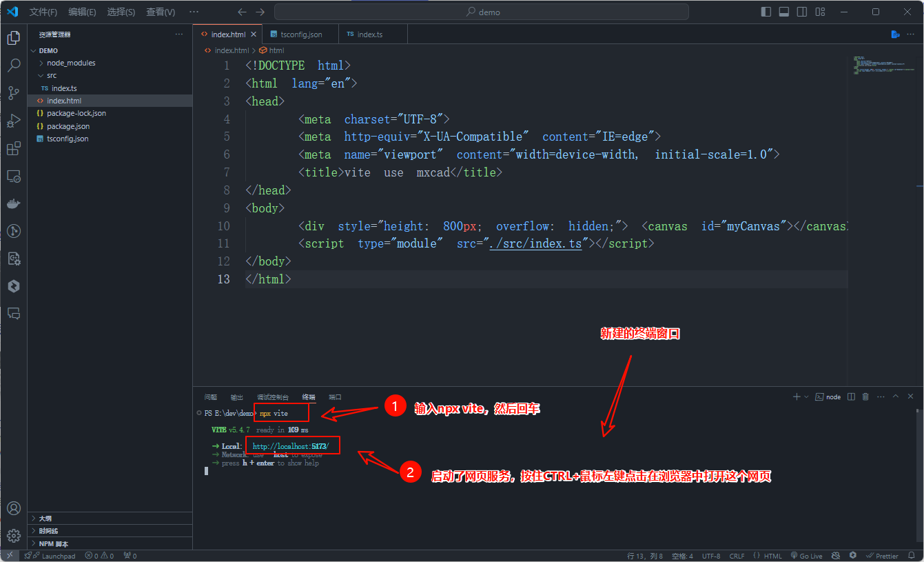
Task: Click the demo command center search box
Action: tap(481, 12)
